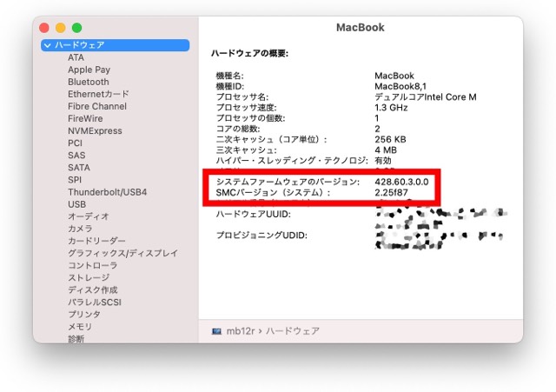556x392 pixels.
Task: Select SAS item
Action: coord(76,156)
